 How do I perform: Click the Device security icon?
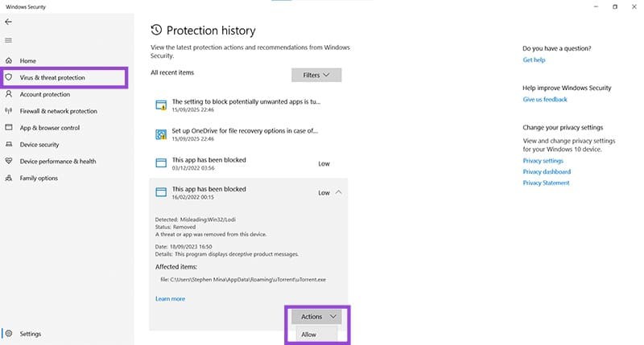click(x=9, y=145)
